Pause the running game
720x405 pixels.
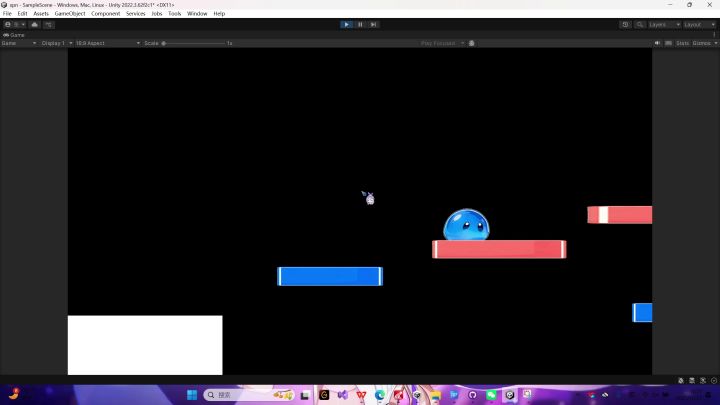point(360,24)
